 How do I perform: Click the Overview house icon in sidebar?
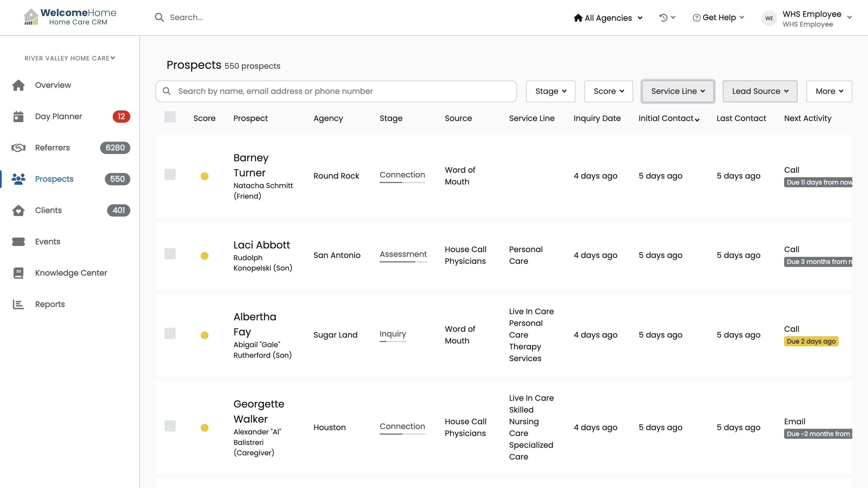(18, 85)
